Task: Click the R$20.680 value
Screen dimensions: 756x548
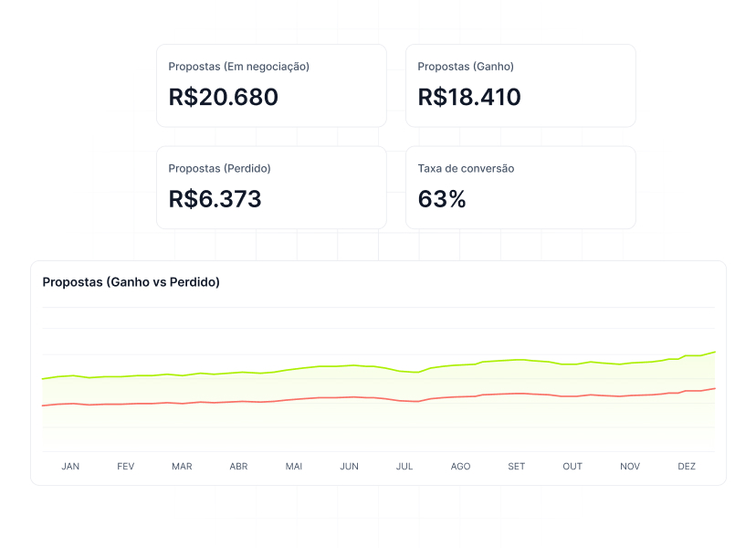Action: 224,97
